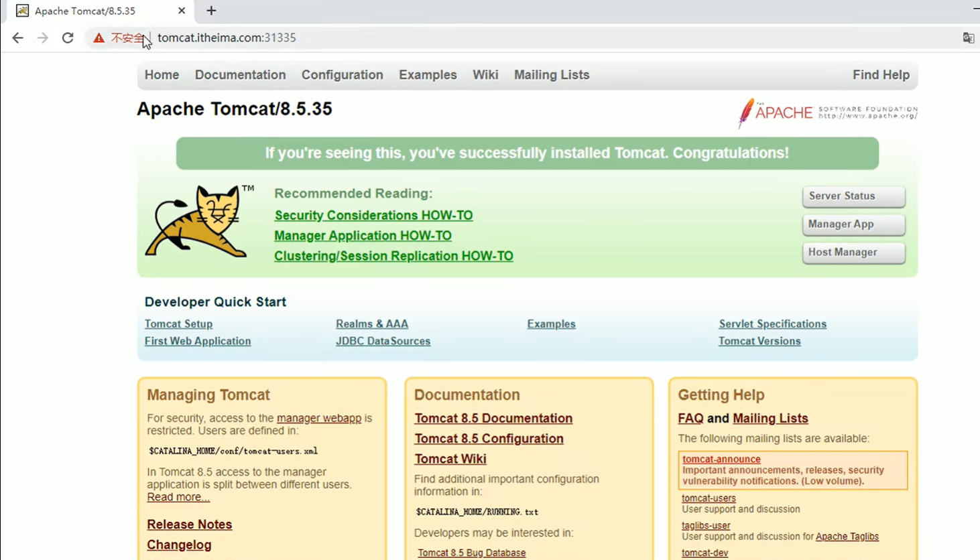Open Clustering/Session Replication HOW-TO link
Screen dimensions: 980x560
tap(393, 256)
